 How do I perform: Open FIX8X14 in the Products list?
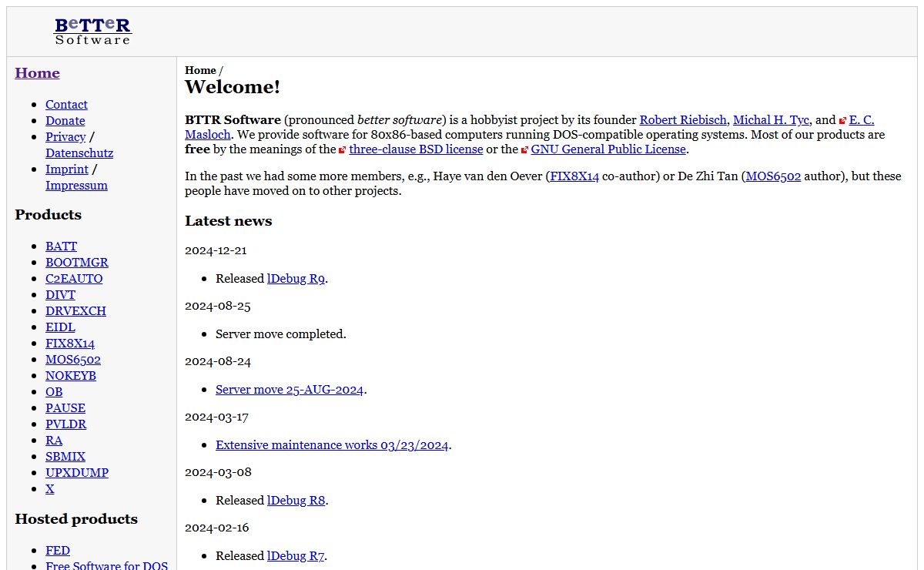tap(70, 344)
